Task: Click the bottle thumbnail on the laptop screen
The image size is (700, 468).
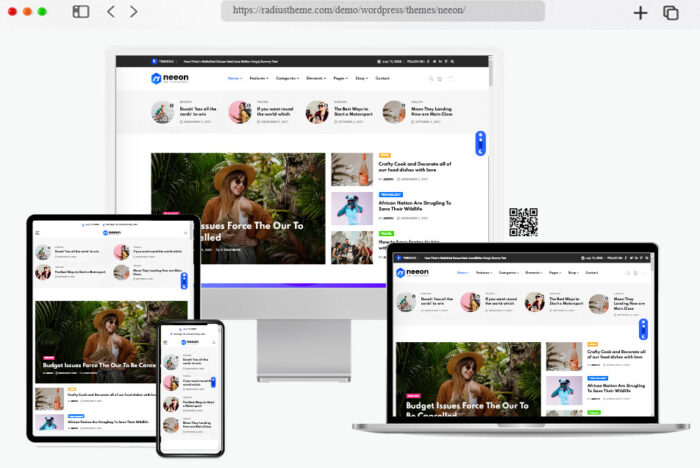Action: (x=564, y=357)
